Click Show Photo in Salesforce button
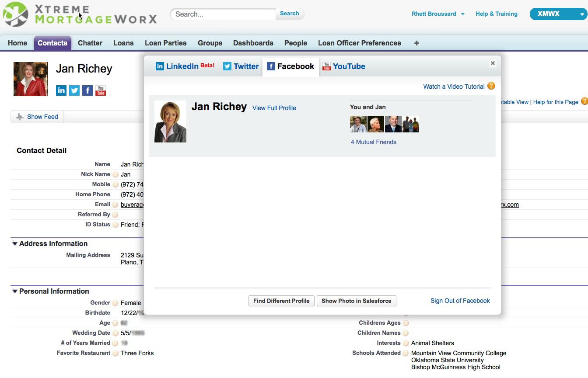 pos(357,301)
